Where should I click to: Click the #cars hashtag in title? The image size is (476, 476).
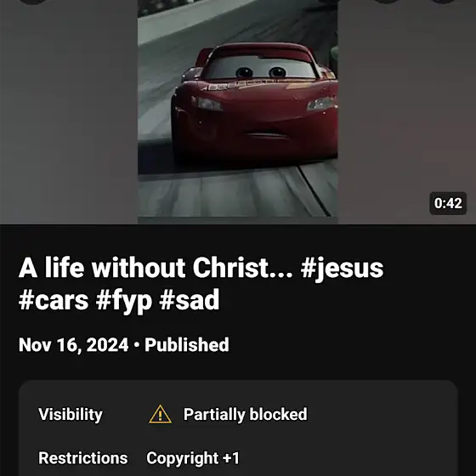point(54,300)
